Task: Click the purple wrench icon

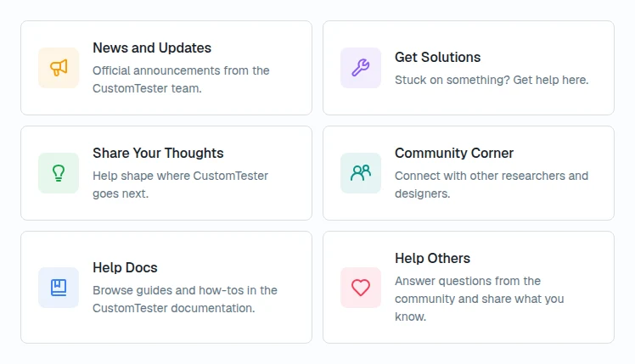Action: 361,68
